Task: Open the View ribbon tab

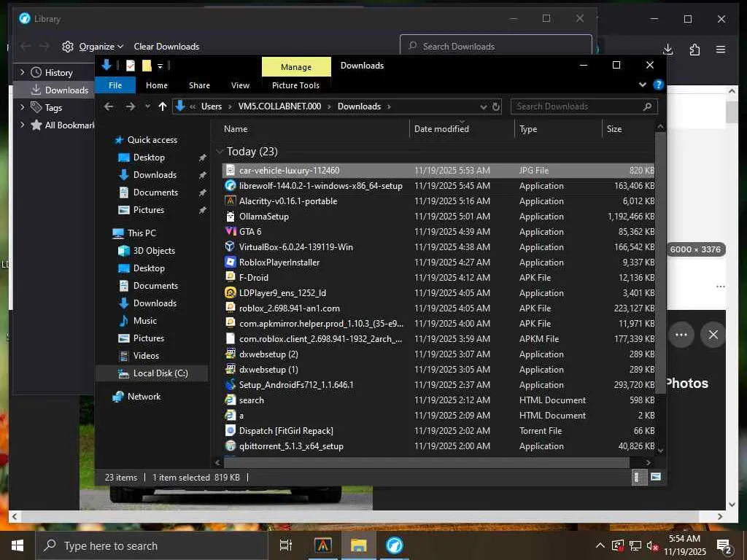Action: (240, 85)
